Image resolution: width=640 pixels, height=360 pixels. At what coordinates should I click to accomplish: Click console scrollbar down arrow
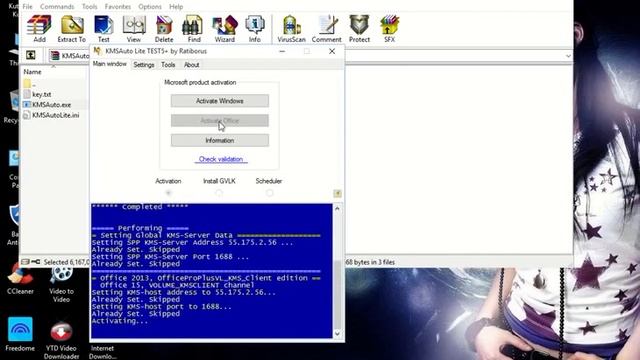click(x=337, y=333)
